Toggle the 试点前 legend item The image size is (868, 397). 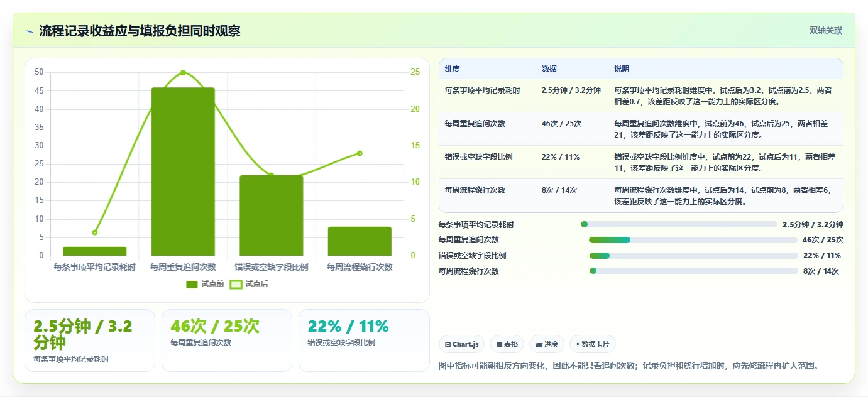tap(205, 284)
